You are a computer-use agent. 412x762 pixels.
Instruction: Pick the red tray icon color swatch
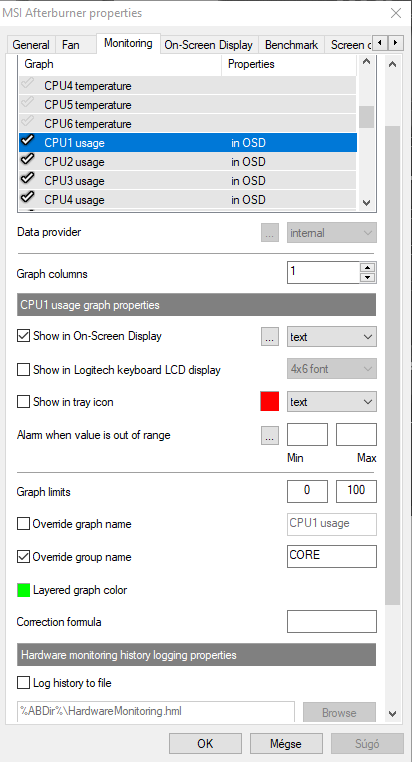270,402
